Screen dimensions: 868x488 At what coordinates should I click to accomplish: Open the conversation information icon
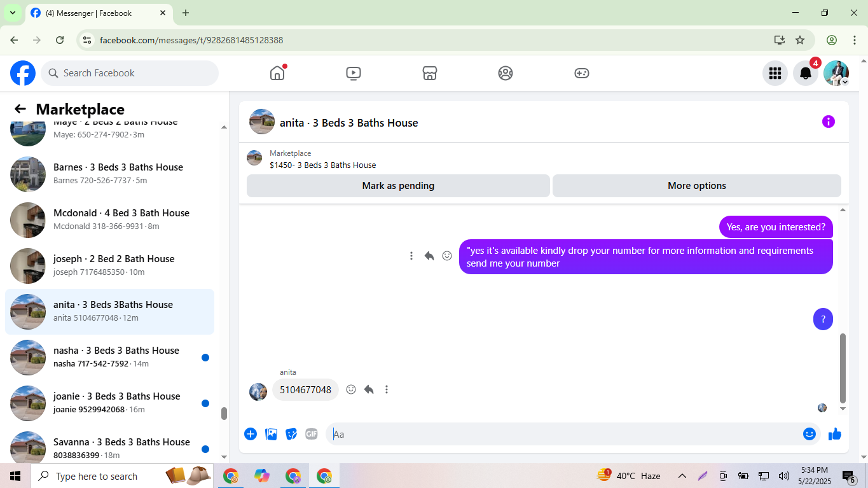(x=828, y=122)
